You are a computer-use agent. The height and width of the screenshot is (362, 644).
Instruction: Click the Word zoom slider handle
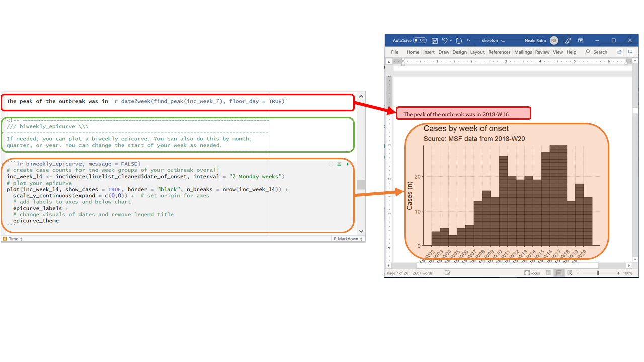(598, 273)
